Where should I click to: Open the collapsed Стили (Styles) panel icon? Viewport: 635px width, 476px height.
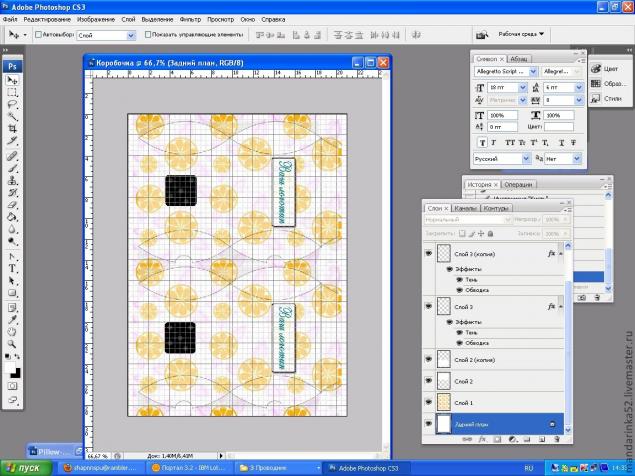pyautogui.click(x=595, y=98)
